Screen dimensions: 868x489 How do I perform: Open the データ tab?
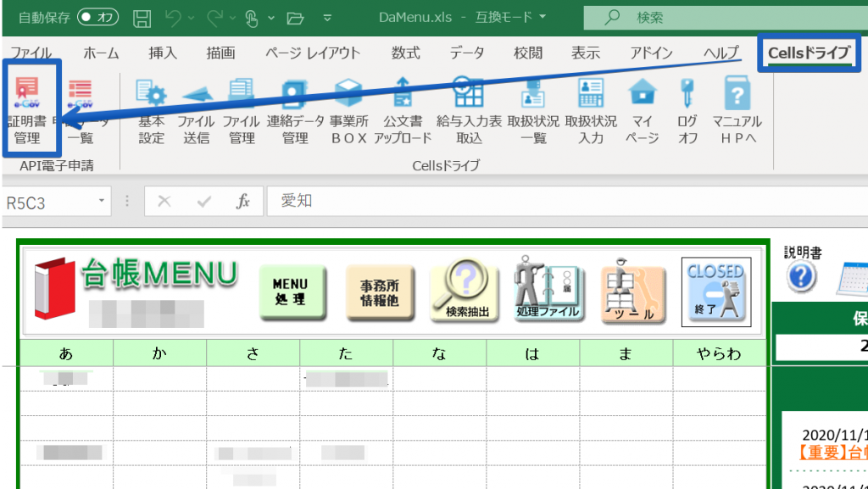467,53
